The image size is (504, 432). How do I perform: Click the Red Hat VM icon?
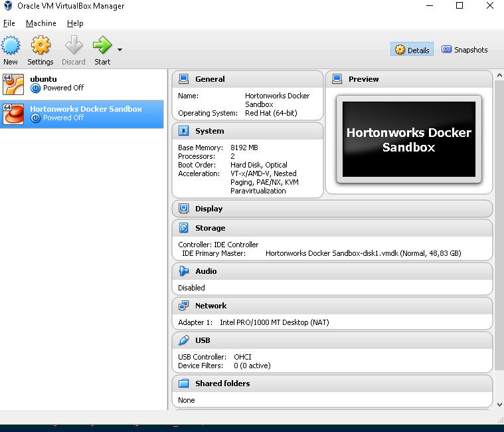13,114
